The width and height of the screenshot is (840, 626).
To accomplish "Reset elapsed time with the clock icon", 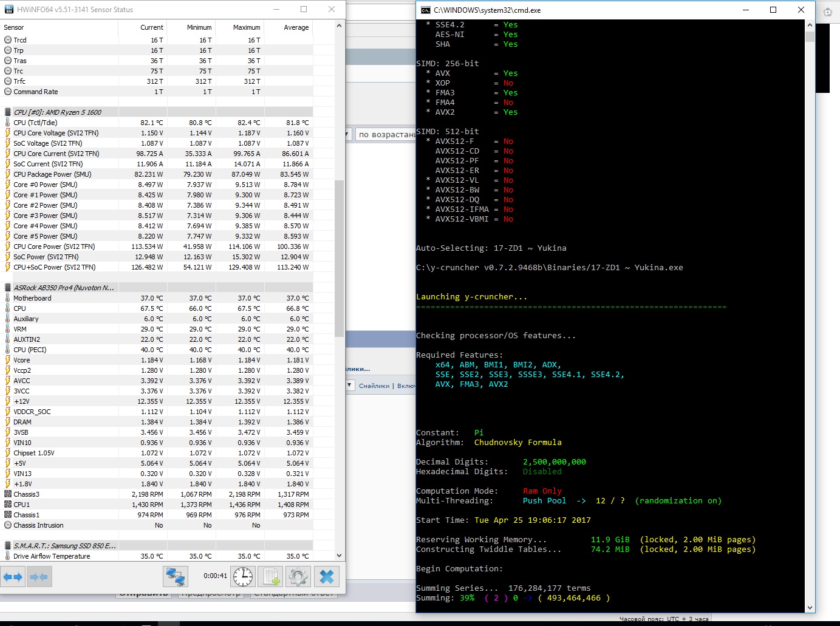I will [x=243, y=577].
